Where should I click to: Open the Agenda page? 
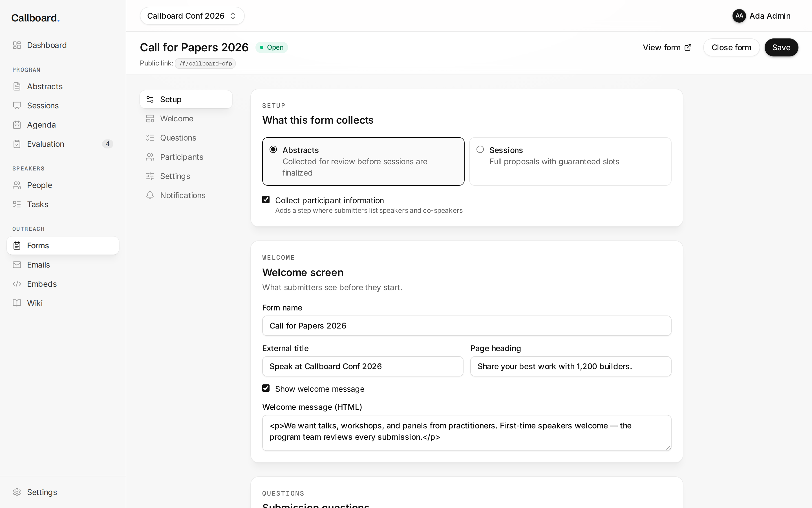click(x=63, y=125)
